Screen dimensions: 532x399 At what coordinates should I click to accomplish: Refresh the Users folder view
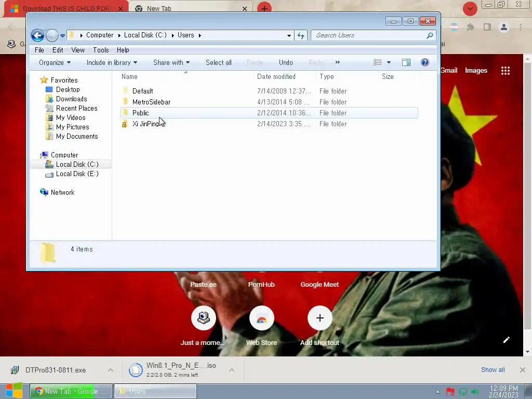[x=301, y=35]
